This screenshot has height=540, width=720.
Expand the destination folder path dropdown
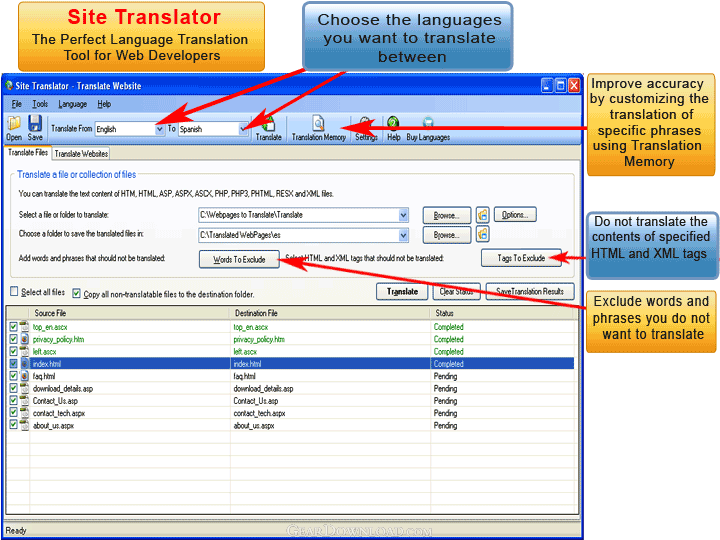(403, 235)
